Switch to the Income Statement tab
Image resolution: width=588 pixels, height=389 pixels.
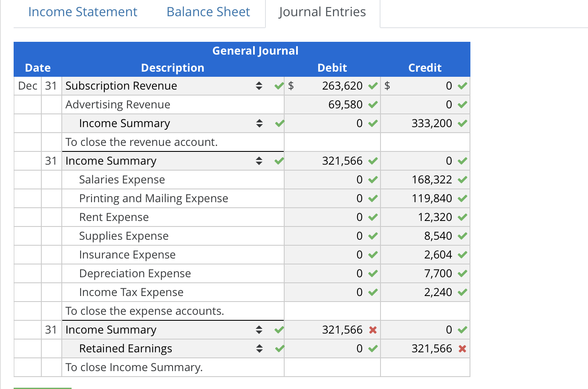[83, 12]
